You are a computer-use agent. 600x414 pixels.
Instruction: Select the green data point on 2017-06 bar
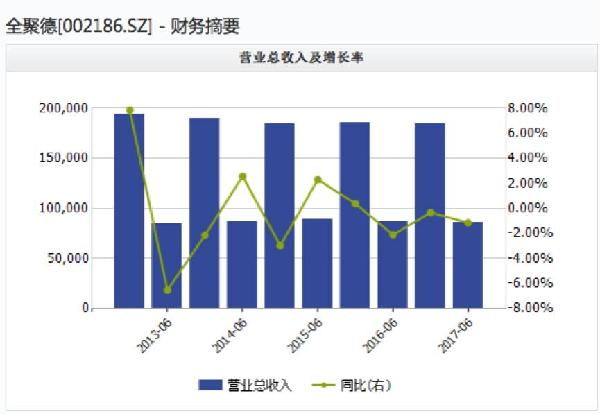coord(467,222)
